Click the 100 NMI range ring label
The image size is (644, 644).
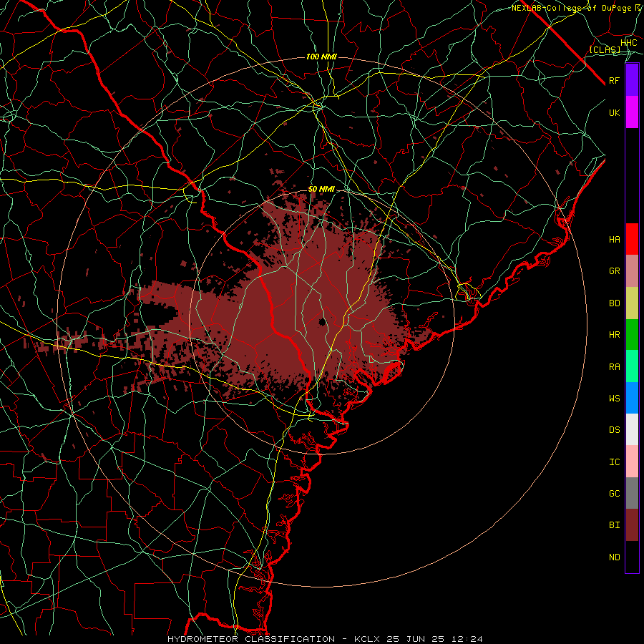point(321,57)
